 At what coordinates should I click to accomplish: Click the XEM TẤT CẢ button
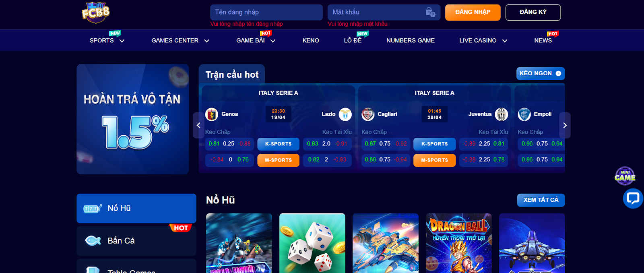pos(541,200)
